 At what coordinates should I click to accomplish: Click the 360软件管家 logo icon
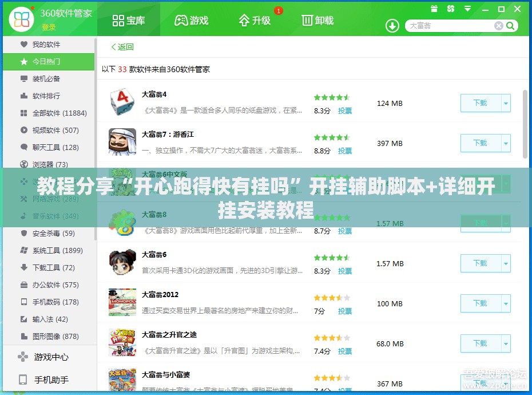point(21,19)
